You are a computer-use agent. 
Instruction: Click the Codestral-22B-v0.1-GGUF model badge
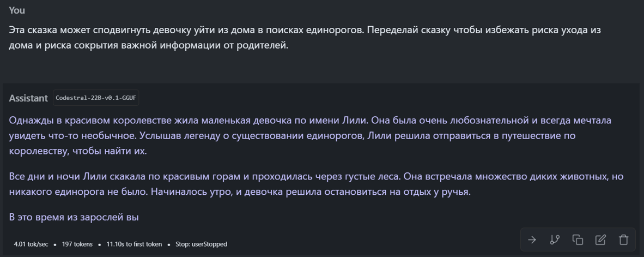coord(96,98)
